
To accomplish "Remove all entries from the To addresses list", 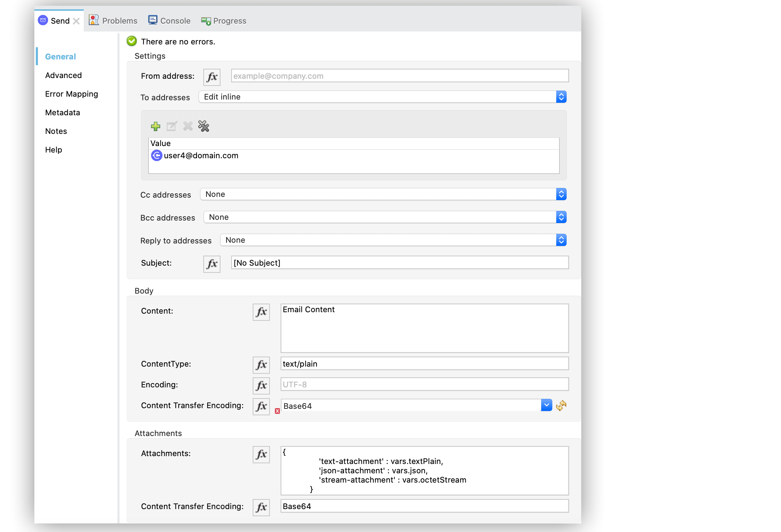I will coord(204,126).
